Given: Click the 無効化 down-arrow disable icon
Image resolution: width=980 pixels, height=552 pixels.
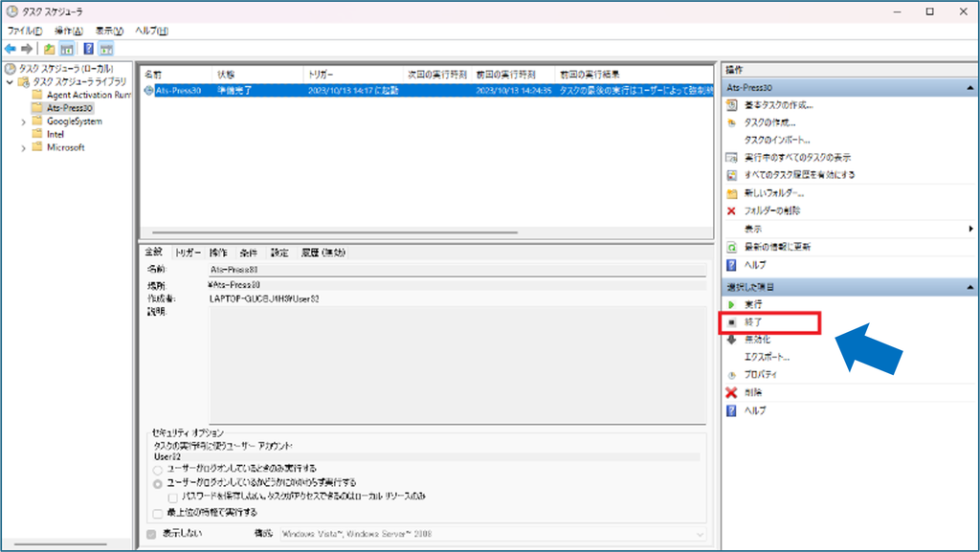Looking at the screenshot, I should tap(731, 340).
